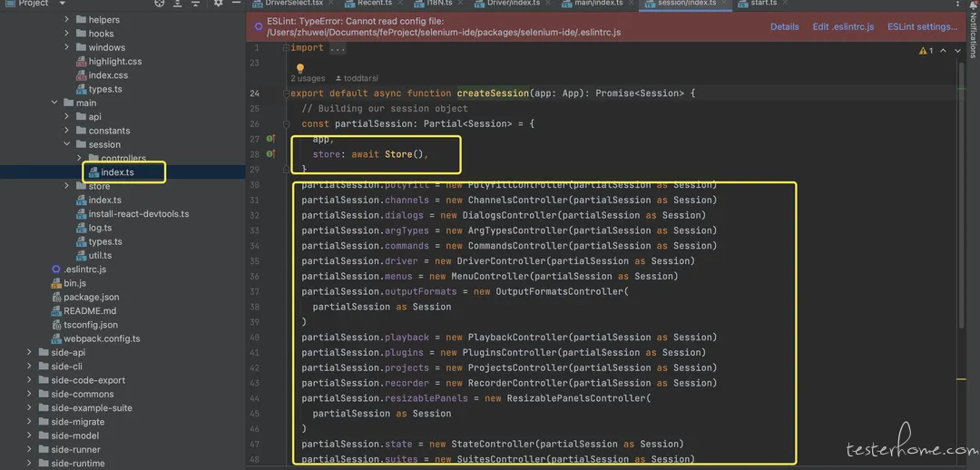Fold createSession function at line 24
The image size is (980, 470).
[286, 93]
